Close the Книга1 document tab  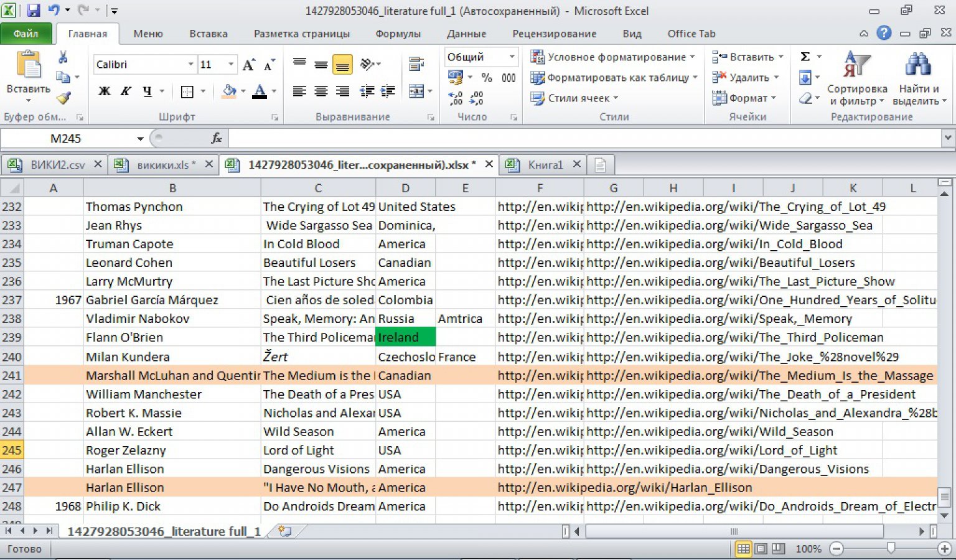click(577, 164)
